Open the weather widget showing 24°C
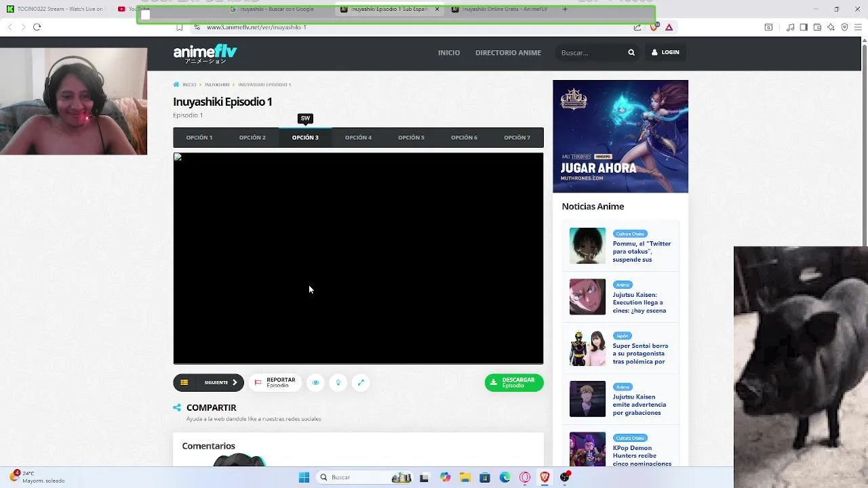 (x=39, y=476)
